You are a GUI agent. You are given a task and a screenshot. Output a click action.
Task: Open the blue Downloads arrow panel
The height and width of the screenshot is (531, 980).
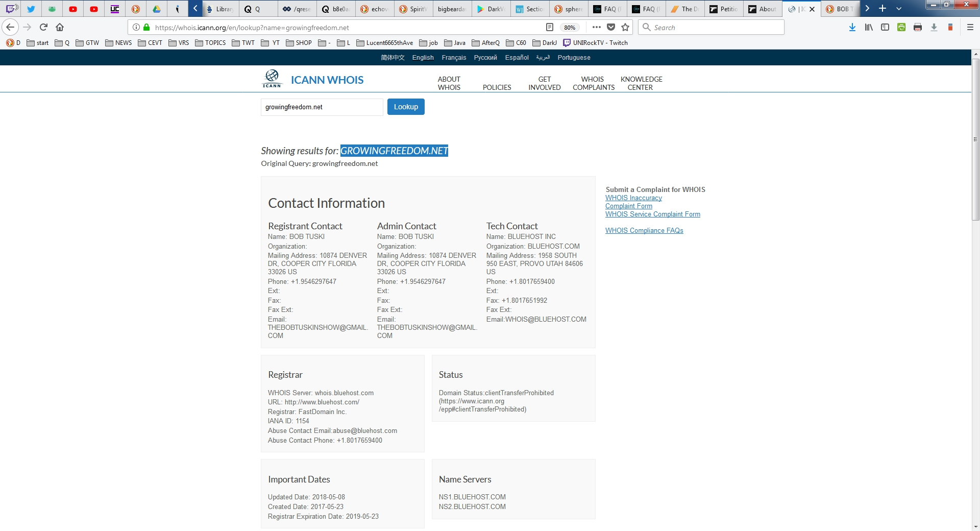(852, 27)
